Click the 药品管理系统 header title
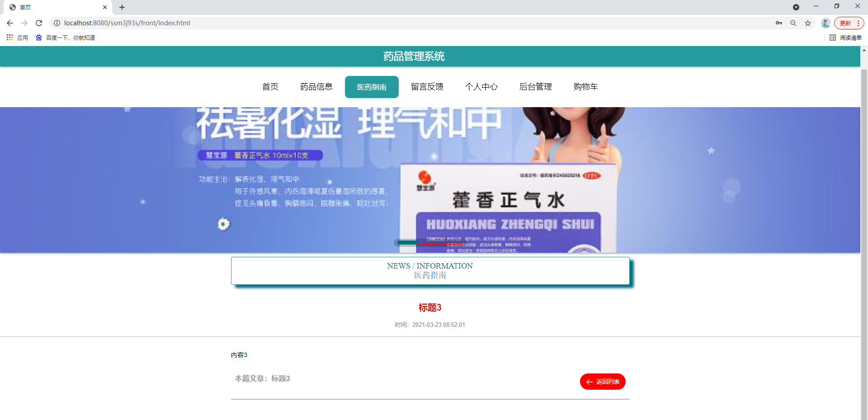 pos(414,56)
